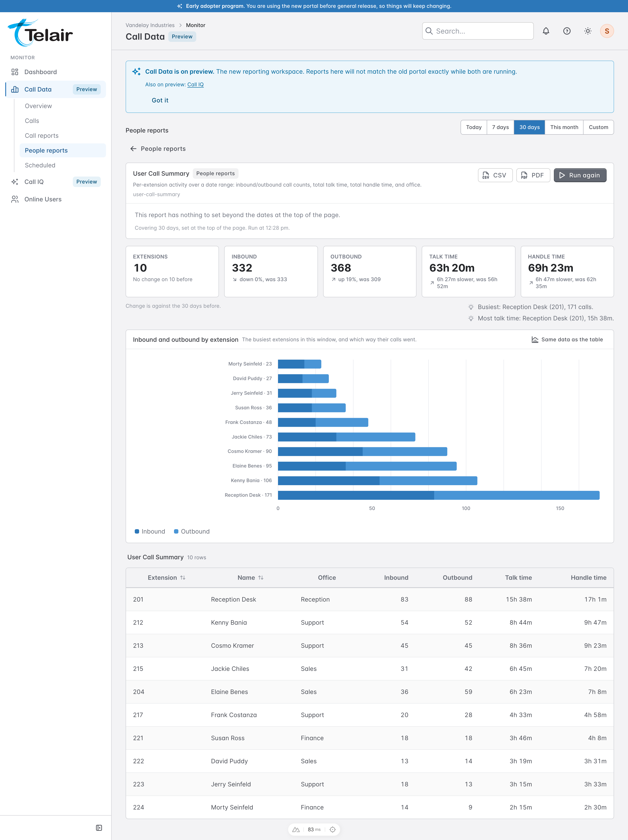This screenshot has height=840, width=628.
Task: Click the chart icon beside Same data as the table
Action: 535,340
